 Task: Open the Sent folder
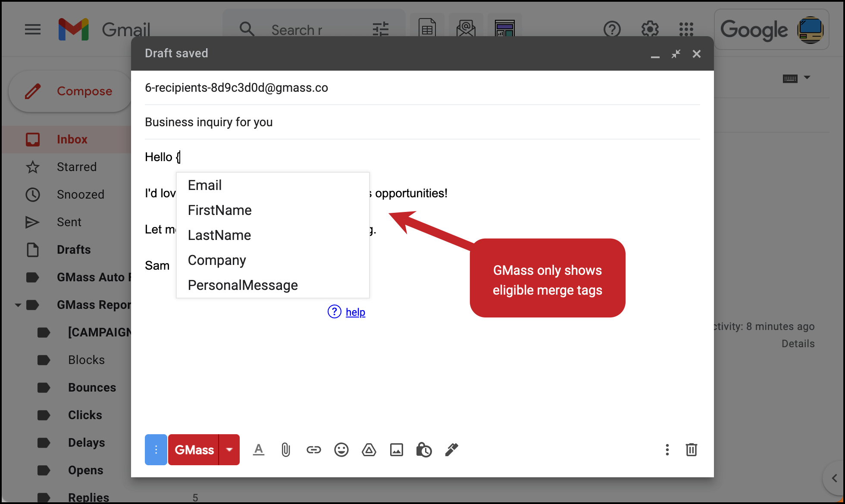tap(67, 222)
